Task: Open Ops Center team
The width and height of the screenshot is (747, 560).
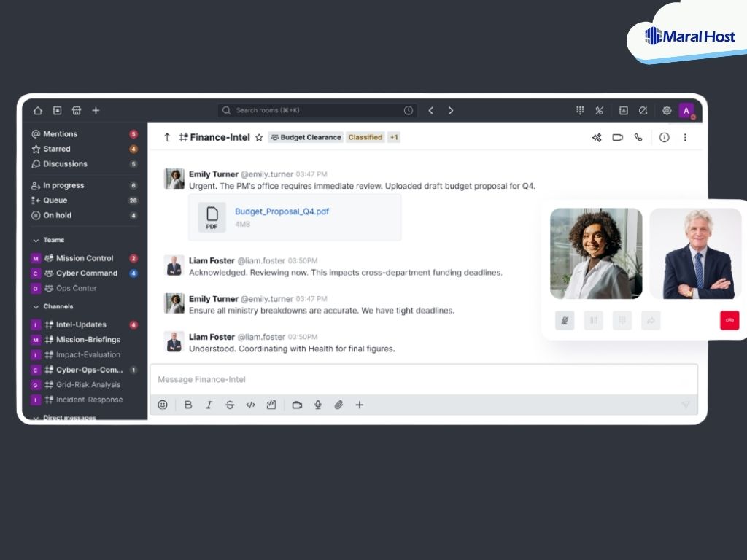Action: (x=85, y=288)
